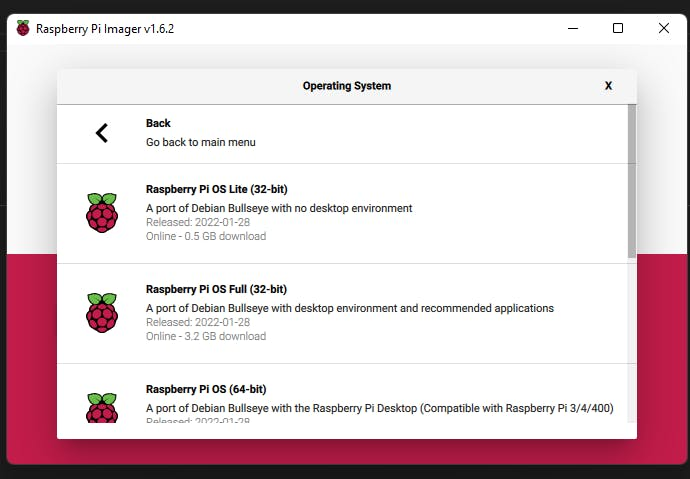690x479 pixels.
Task: Click the Raspberry Pi OS 64-bit raspberry icon
Action: [x=102, y=409]
